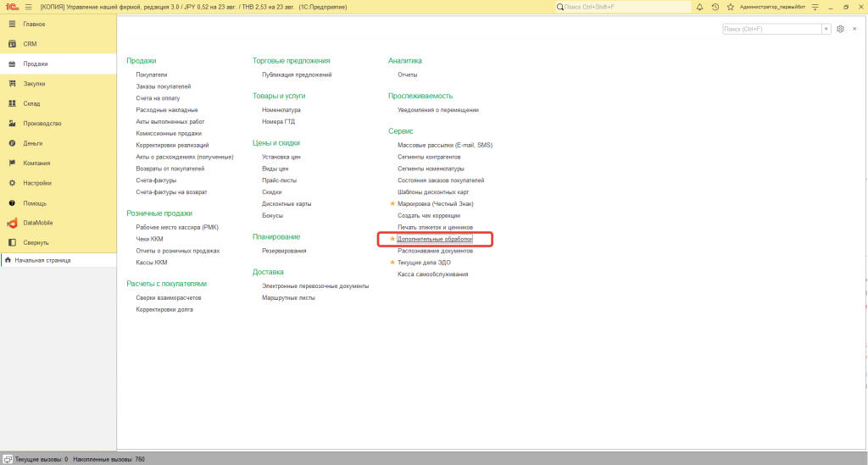The height and width of the screenshot is (465, 868).
Task: Open the service menu lines icon
Action: click(815, 7)
